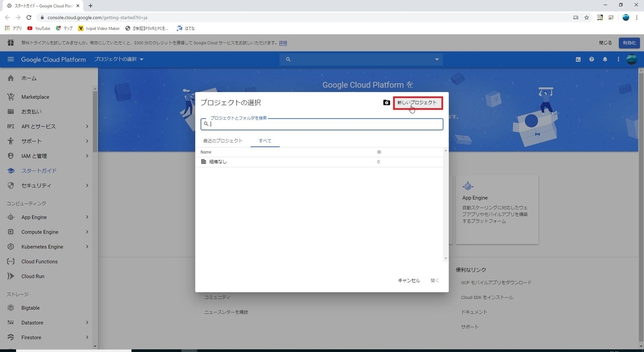The image size is (644, 352).
Task: Click the IAM と管理 shield icon
Action: coord(10,156)
